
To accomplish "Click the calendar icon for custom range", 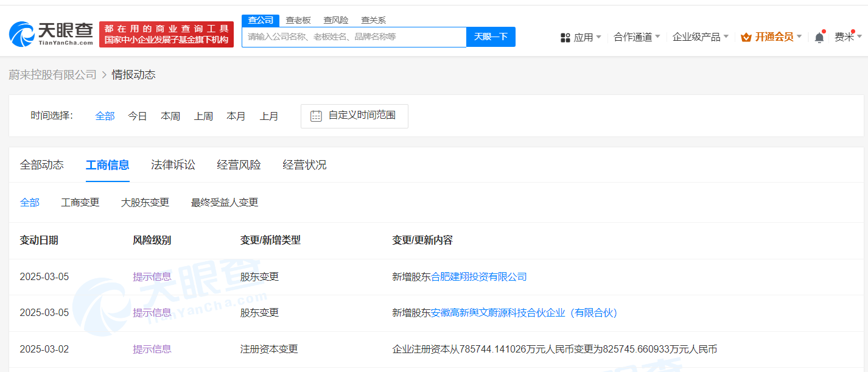I will [x=316, y=116].
